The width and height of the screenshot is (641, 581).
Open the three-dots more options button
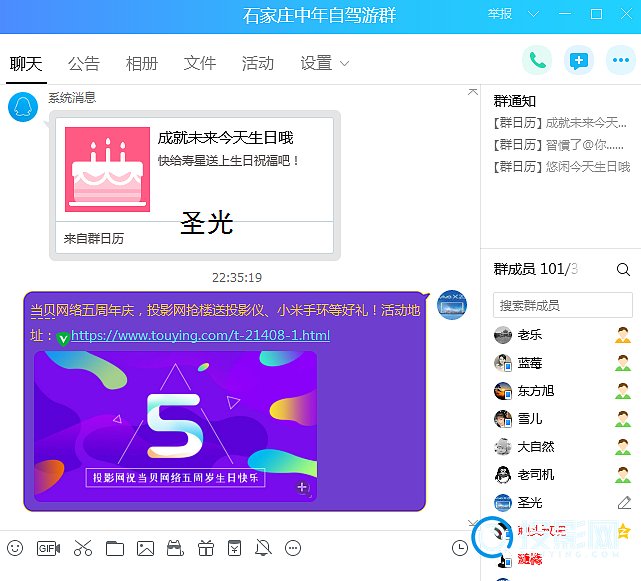click(621, 61)
